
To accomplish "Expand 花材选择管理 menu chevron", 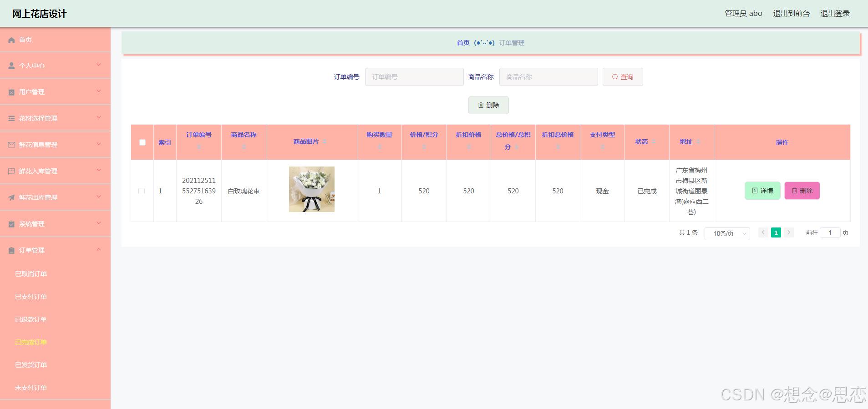I will coord(99,118).
